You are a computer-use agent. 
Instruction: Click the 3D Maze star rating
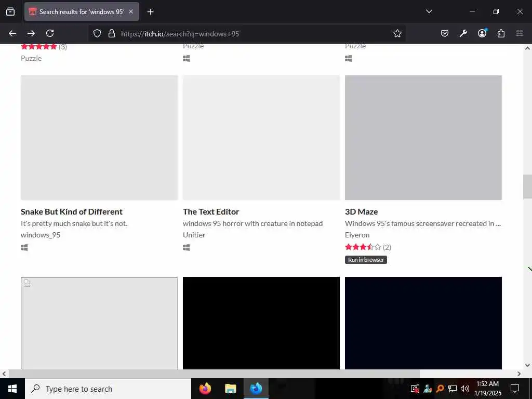point(363,247)
